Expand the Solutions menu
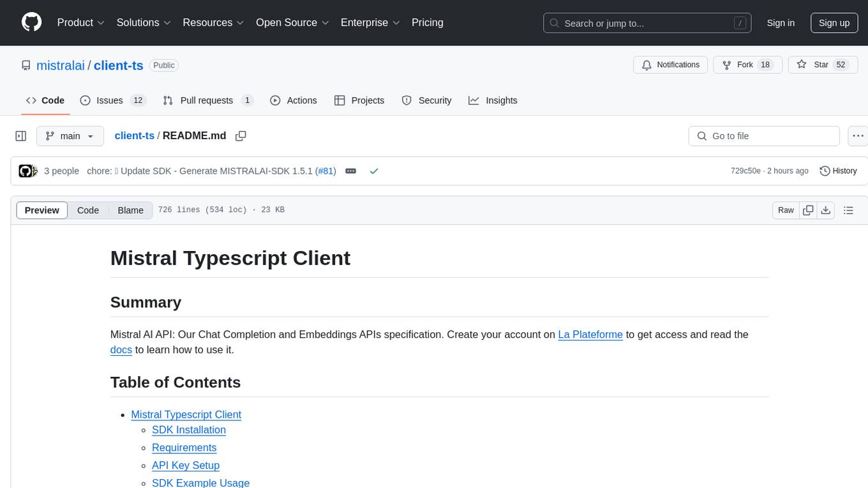The height and width of the screenshot is (488, 868). [144, 22]
